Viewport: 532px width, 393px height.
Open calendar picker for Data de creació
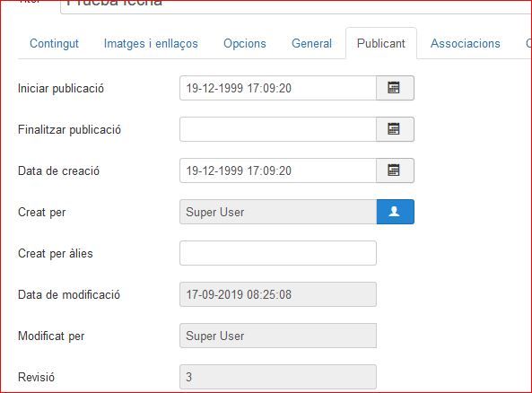pyautogui.click(x=395, y=170)
